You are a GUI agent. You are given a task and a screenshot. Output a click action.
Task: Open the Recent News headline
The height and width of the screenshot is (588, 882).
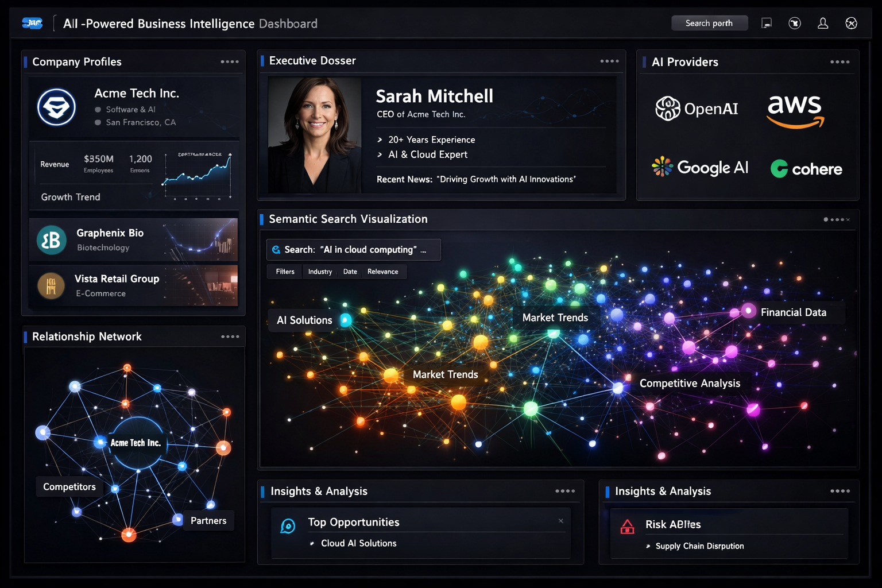point(476,179)
